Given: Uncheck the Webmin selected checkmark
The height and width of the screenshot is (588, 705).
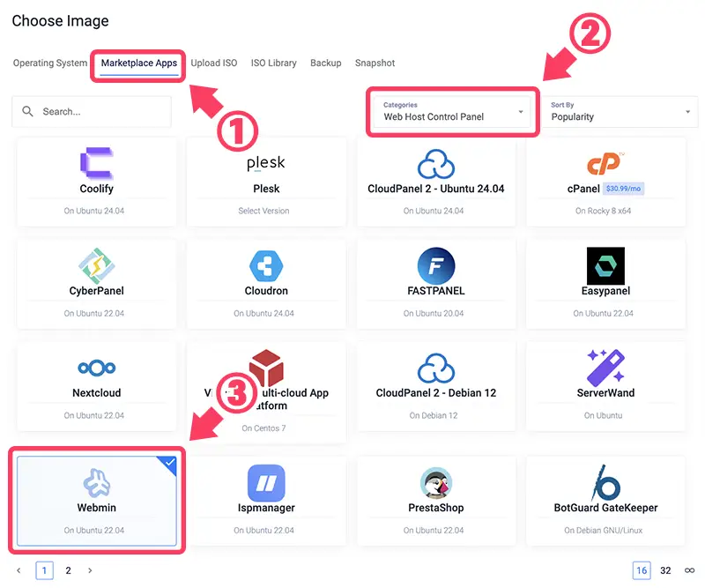Looking at the screenshot, I should coord(169,463).
